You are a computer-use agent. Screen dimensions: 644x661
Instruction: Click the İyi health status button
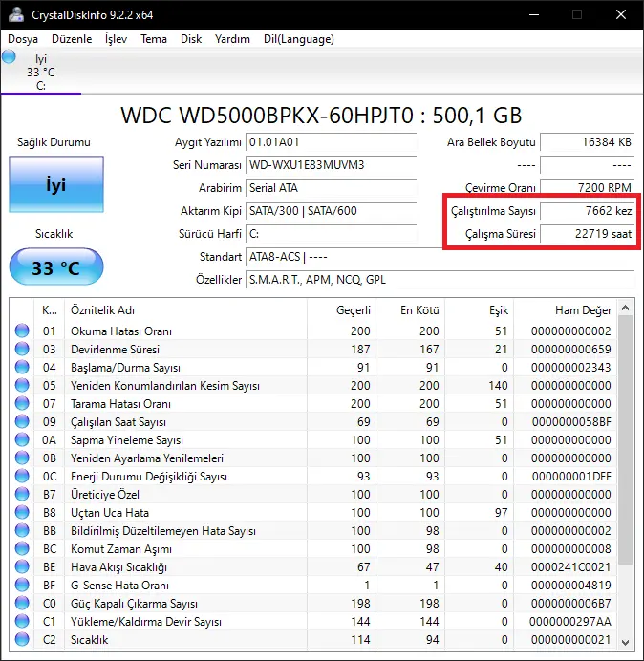pos(56,184)
